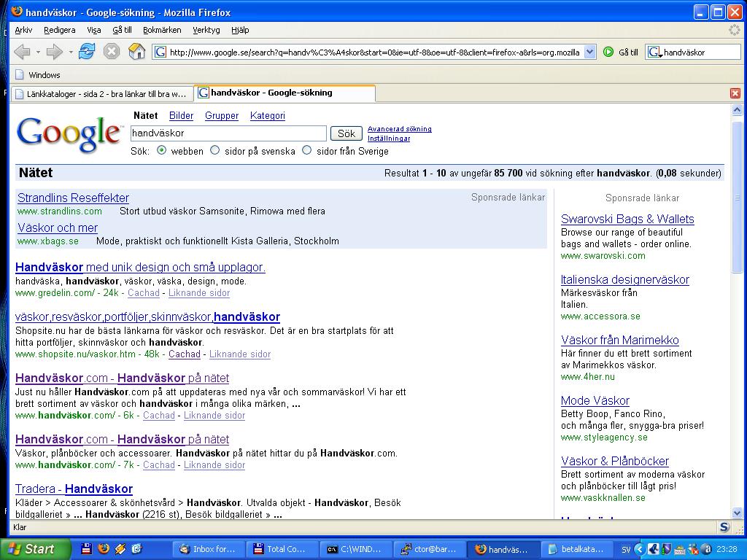Switch to Bilder search

[181, 116]
